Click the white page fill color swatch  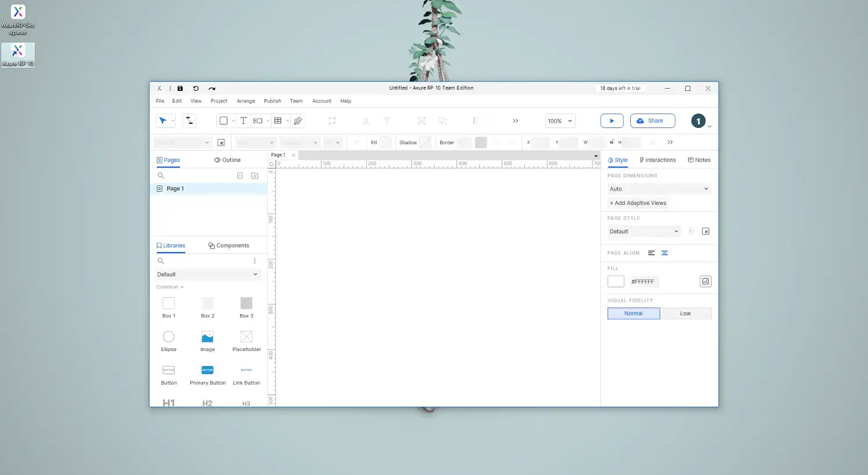click(616, 282)
